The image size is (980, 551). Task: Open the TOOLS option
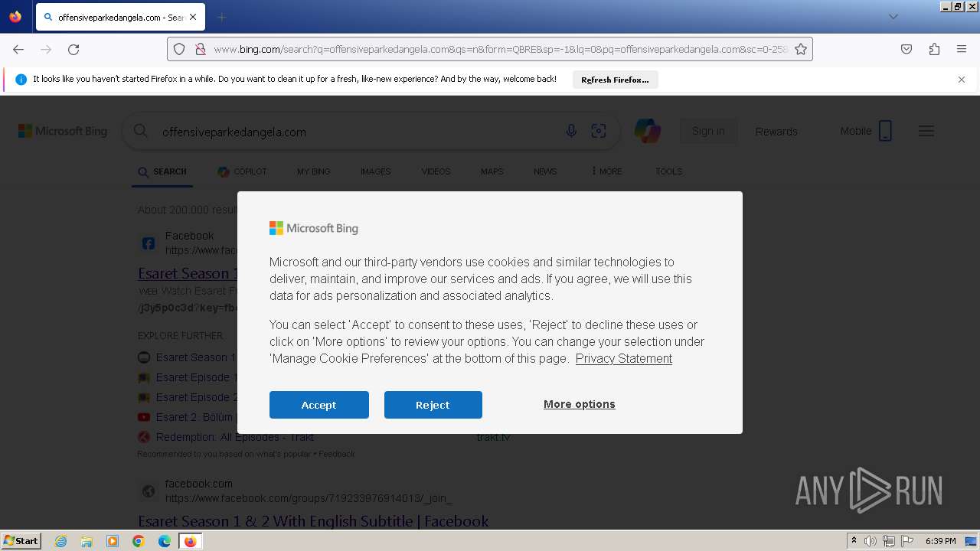(668, 171)
